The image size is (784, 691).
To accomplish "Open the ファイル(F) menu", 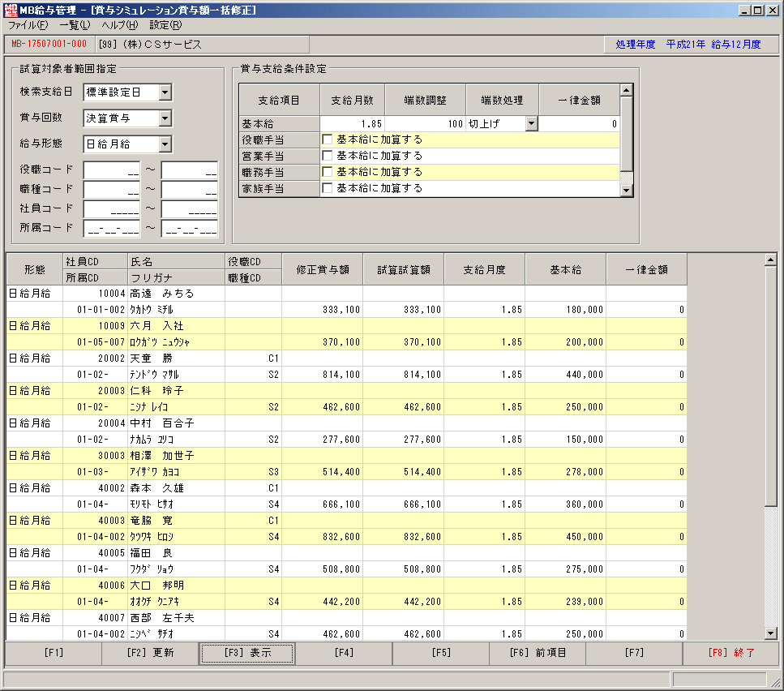I will (x=28, y=25).
